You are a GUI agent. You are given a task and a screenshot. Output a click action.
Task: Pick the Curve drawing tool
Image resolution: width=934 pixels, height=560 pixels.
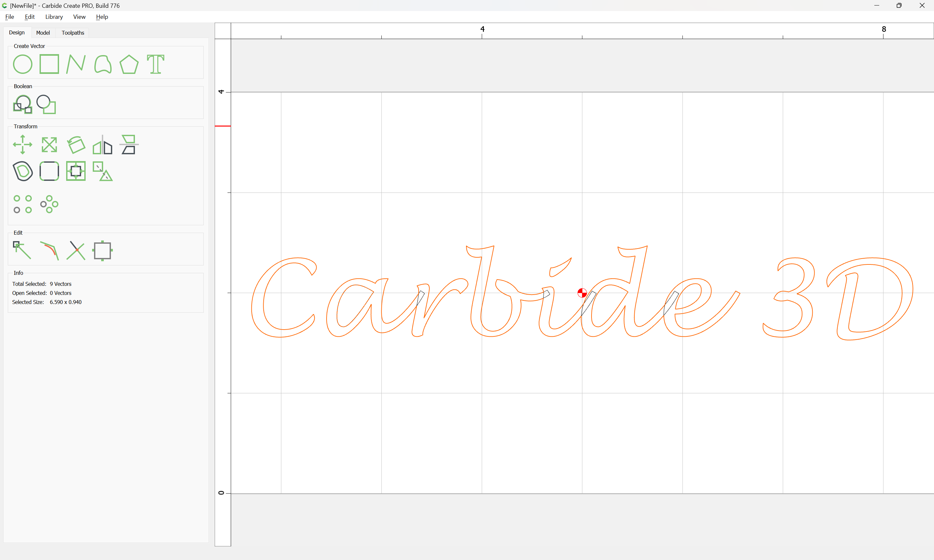click(103, 64)
